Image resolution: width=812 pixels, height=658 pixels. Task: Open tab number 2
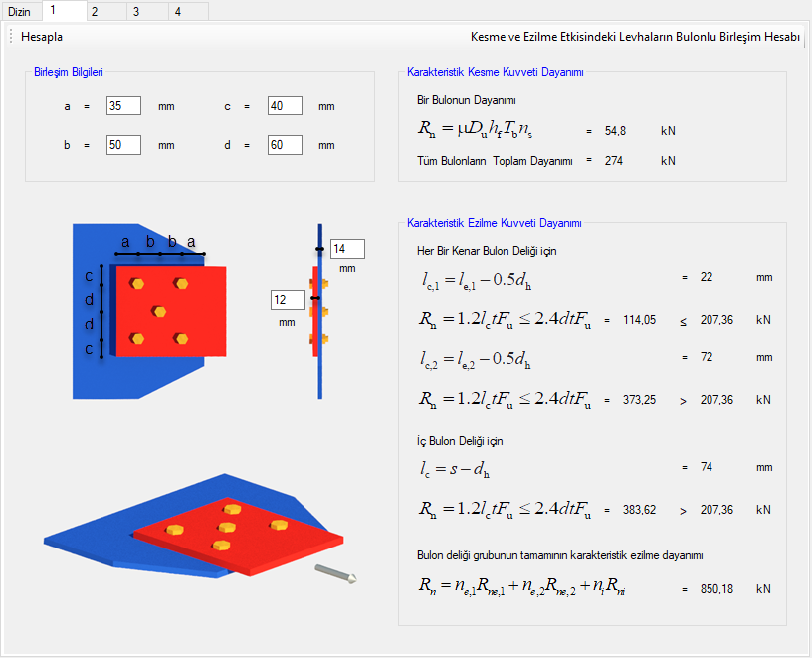(106, 11)
